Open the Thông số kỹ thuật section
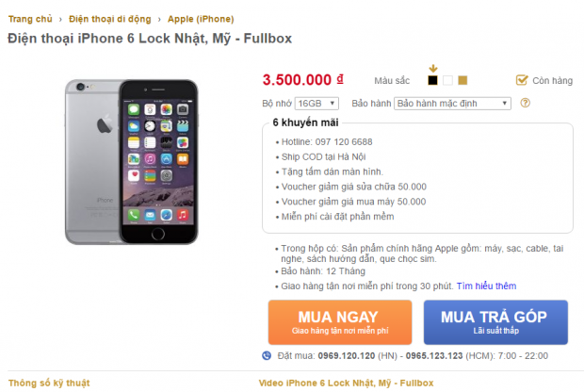The image size is (584, 392). (x=49, y=384)
